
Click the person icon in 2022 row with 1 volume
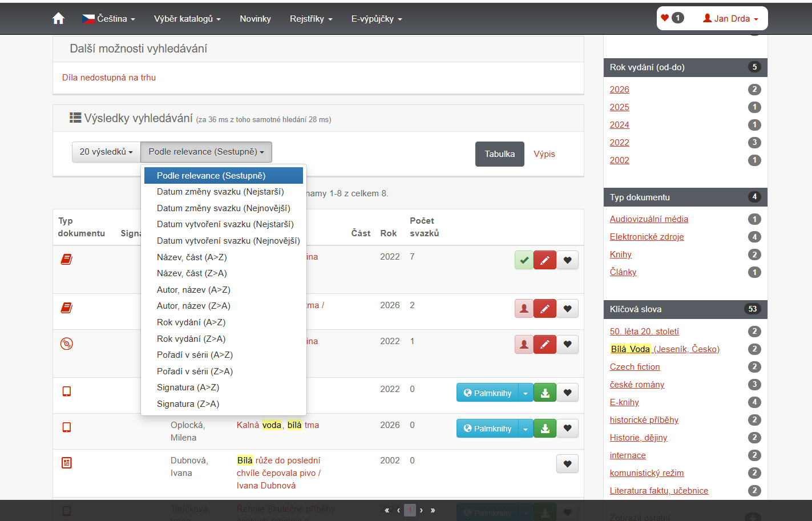click(x=524, y=345)
